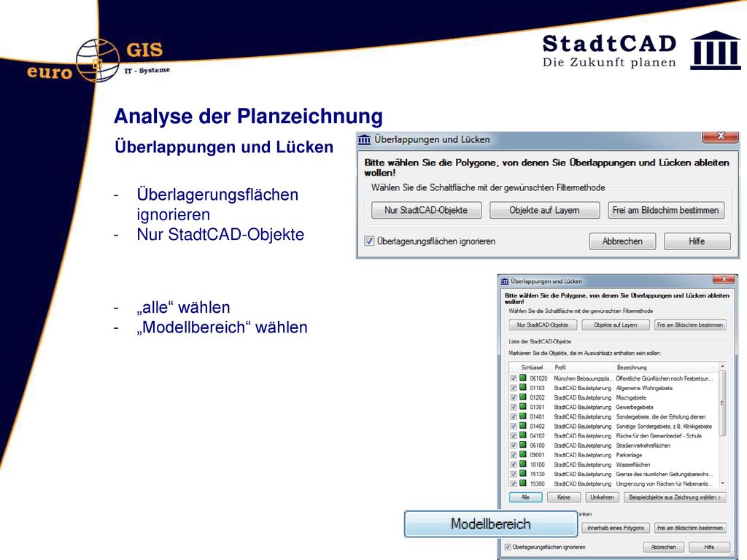Click Beispielobjekte aus Zeichnung wählen
This screenshot has height=560, width=747.
(675, 497)
